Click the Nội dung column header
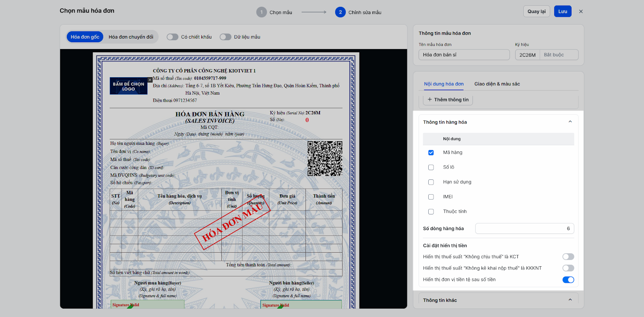The width and height of the screenshot is (644, 317). pos(452,139)
